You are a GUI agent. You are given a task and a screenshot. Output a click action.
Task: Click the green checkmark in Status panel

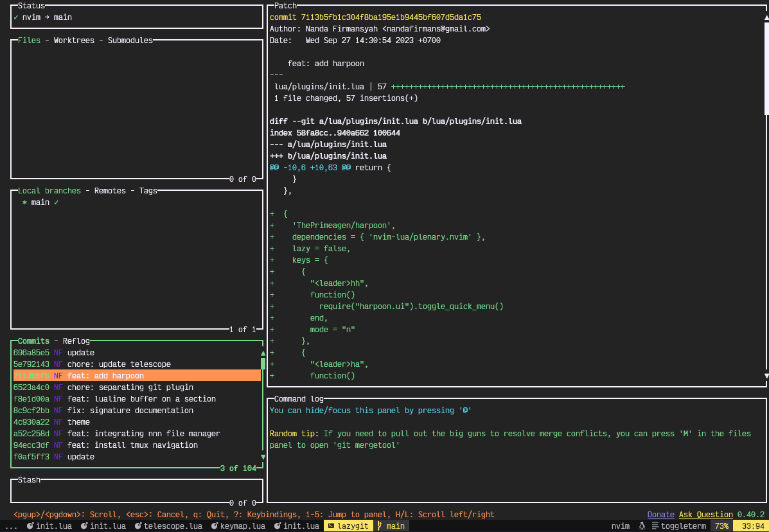click(15, 17)
